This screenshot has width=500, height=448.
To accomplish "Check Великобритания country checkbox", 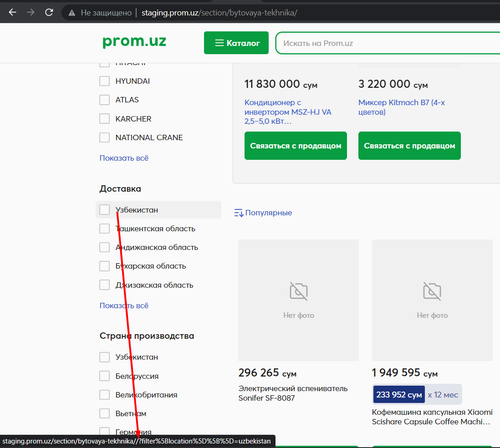I will click(x=104, y=395).
